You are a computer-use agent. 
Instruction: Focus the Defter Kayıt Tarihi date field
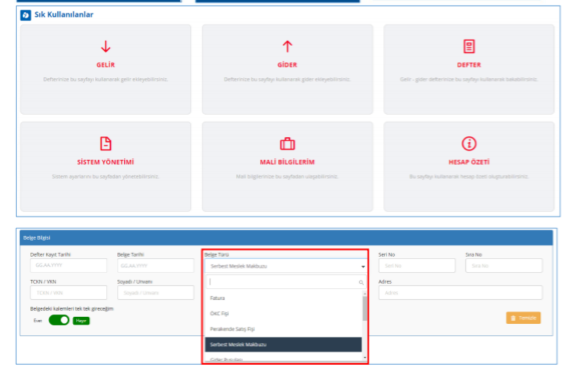[x=68, y=265]
